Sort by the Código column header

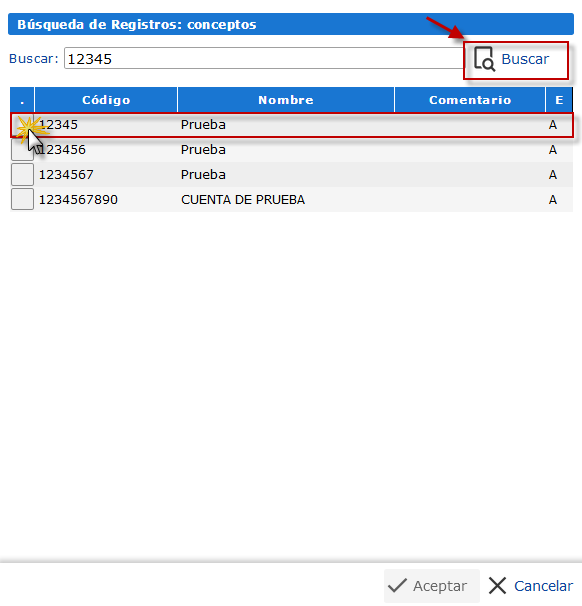coord(106,100)
